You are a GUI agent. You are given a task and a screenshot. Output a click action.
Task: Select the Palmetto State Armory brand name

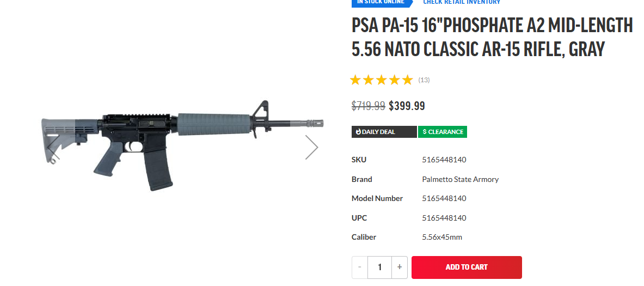(x=461, y=179)
